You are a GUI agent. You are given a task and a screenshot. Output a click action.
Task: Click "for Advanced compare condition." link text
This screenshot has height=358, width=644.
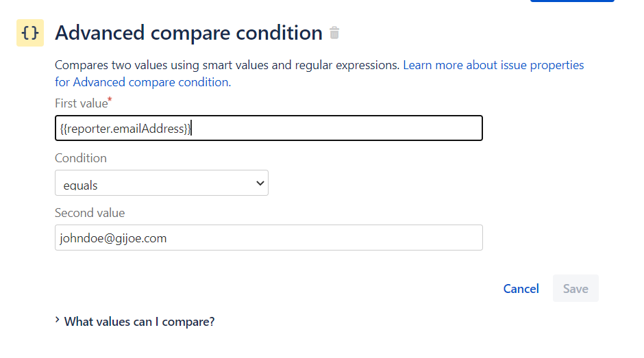coord(143,82)
